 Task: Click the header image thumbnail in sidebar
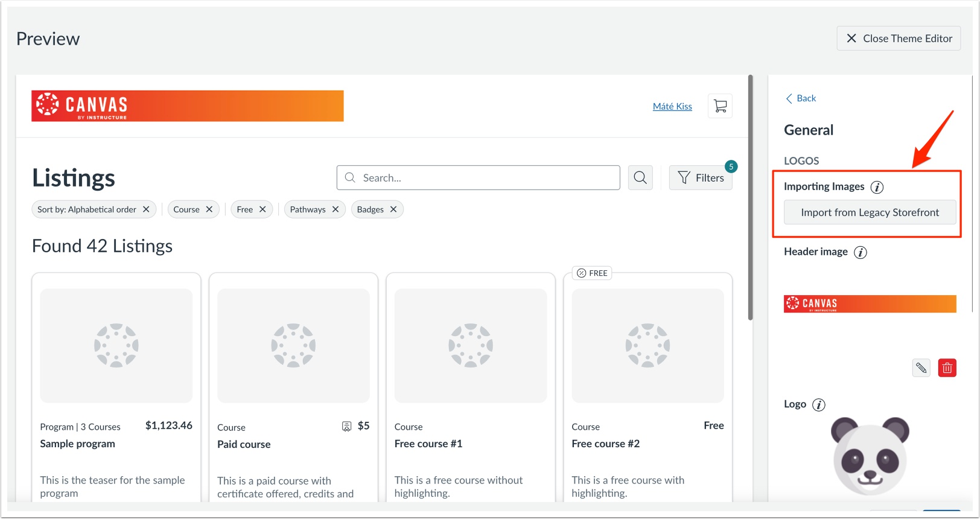pyautogui.click(x=870, y=304)
